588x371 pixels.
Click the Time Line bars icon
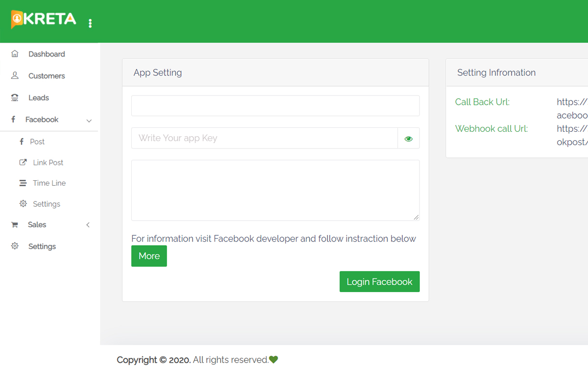pyautogui.click(x=23, y=183)
